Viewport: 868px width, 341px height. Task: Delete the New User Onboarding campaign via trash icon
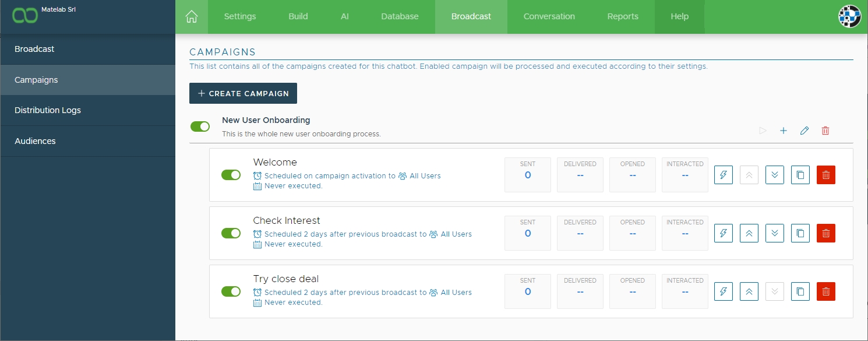[825, 131]
